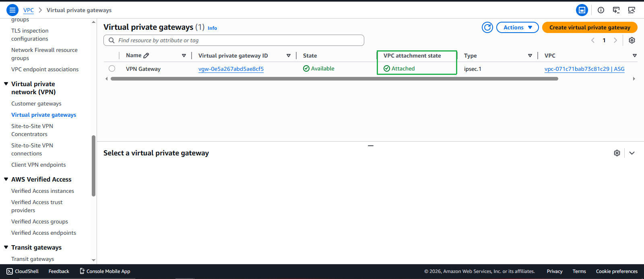
Task: Click the sidebar vertical scrollbar thumb
Action: pos(93,166)
